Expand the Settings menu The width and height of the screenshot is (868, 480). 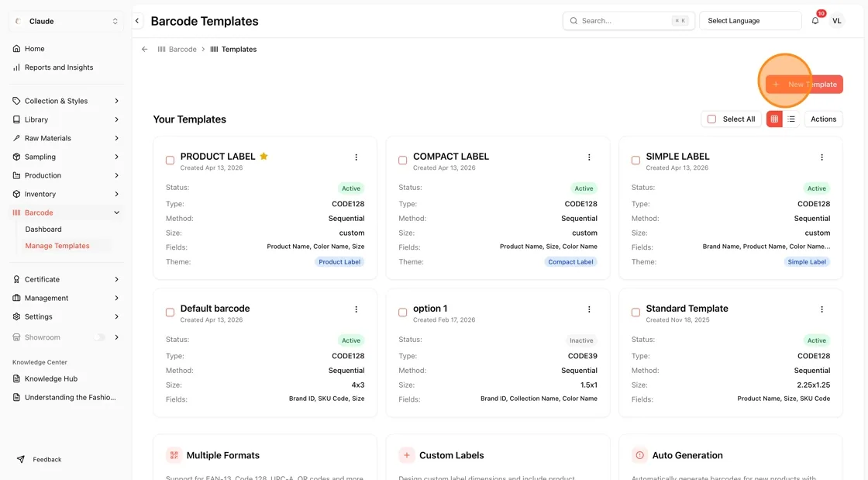tap(66, 316)
